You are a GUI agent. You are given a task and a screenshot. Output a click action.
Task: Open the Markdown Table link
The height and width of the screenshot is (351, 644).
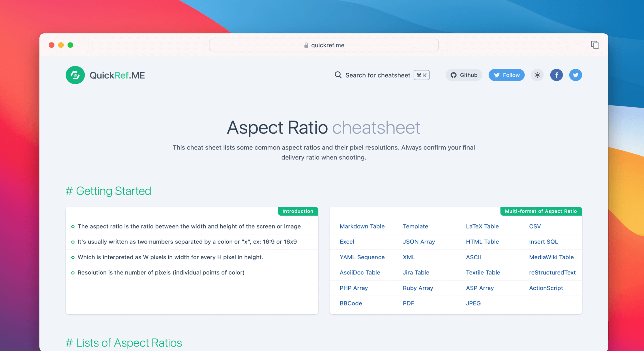coord(362,226)
